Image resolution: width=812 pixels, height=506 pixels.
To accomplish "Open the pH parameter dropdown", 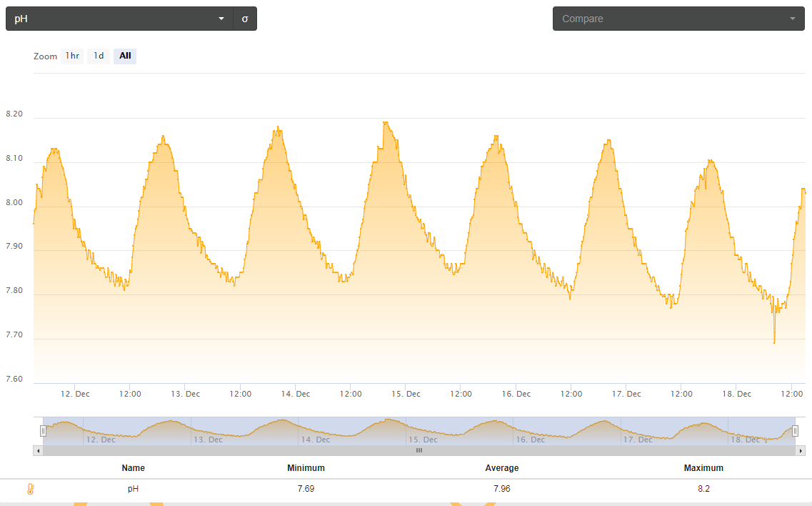I will (120, 19).
